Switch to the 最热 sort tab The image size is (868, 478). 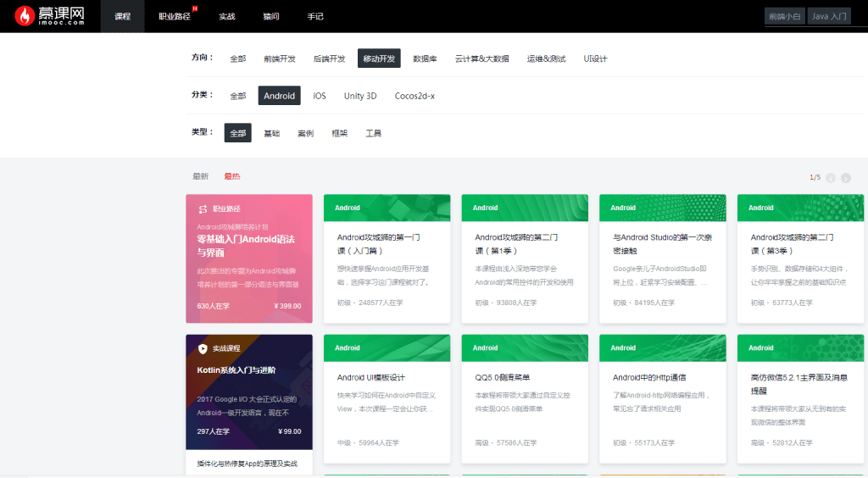(x=232, y=176)
